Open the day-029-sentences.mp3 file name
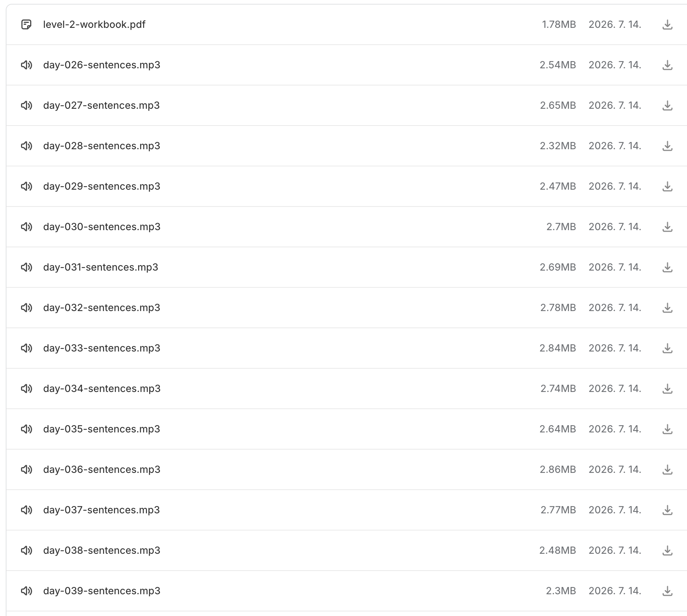This screenshot has width=687, height=616. (x=102, y=186)
